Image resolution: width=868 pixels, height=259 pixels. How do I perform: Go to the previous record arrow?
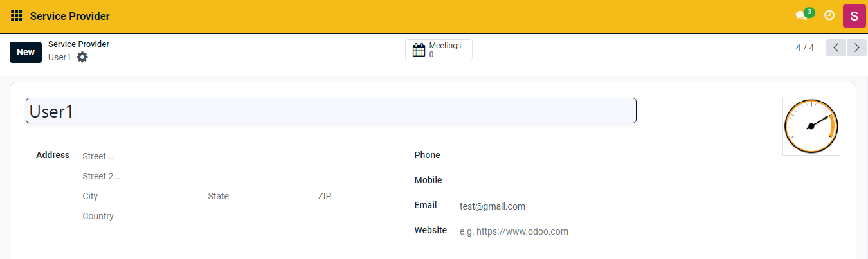pyautogui.click(x=836, y=48)
